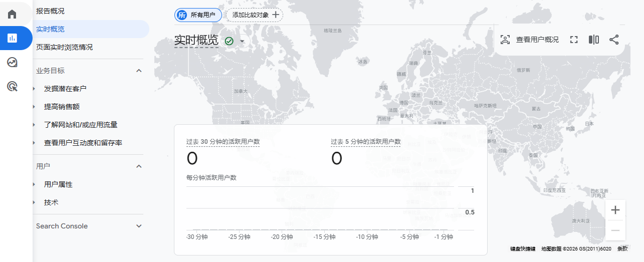Open the Home icon in left rail
Viewport: 644px width, 262px height.
pyautogui.click(x=12, y=14)
